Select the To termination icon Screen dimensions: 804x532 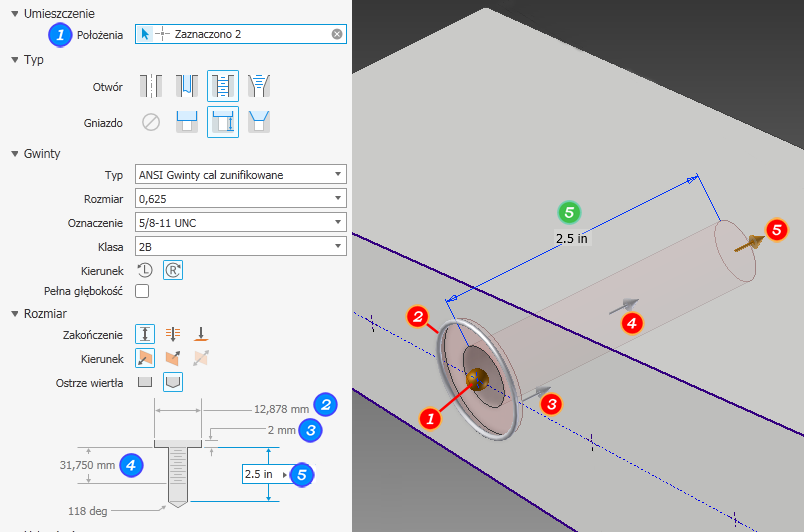(x=200, y=334)
